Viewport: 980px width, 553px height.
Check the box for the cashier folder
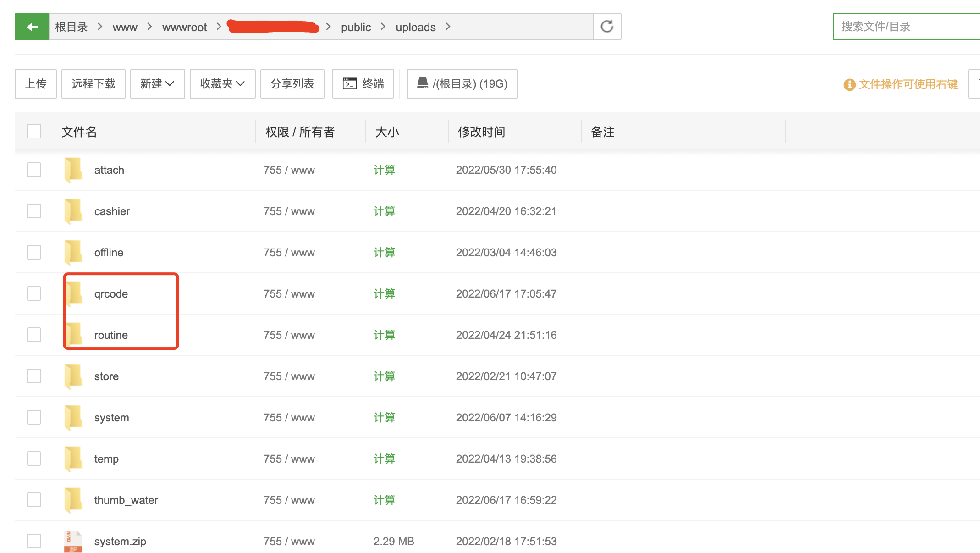[x=34, y=211]
